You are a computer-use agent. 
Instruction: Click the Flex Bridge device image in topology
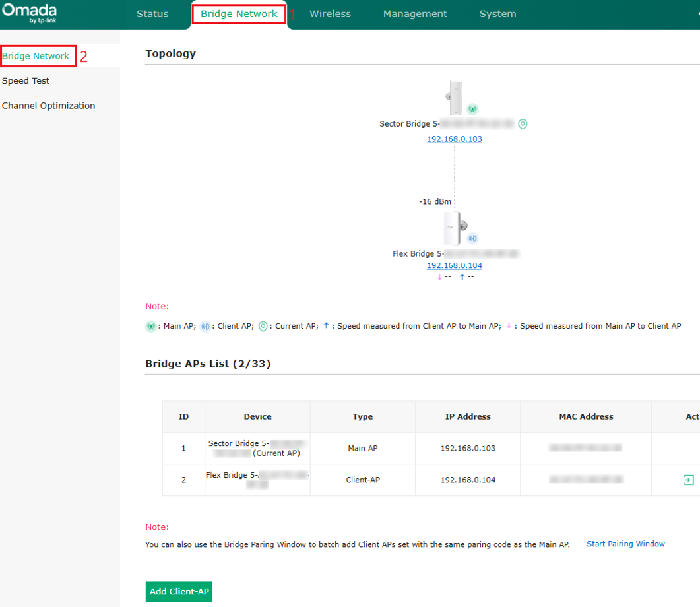pyautogui.click(x=455, y=228)
